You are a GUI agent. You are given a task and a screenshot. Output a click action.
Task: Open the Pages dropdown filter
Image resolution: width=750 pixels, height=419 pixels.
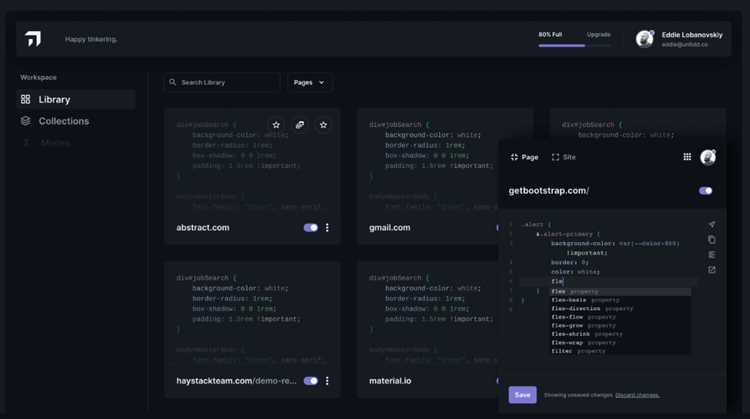[309, 82]
